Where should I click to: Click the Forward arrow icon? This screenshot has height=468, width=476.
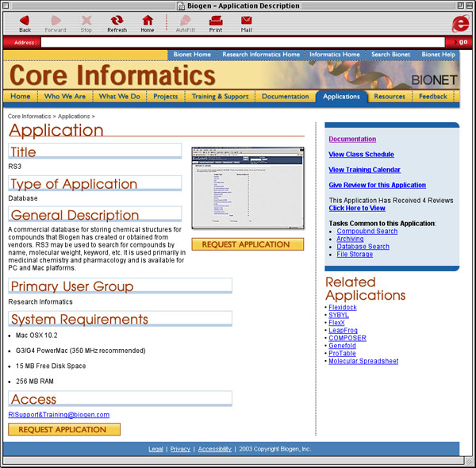click(56, 21)
